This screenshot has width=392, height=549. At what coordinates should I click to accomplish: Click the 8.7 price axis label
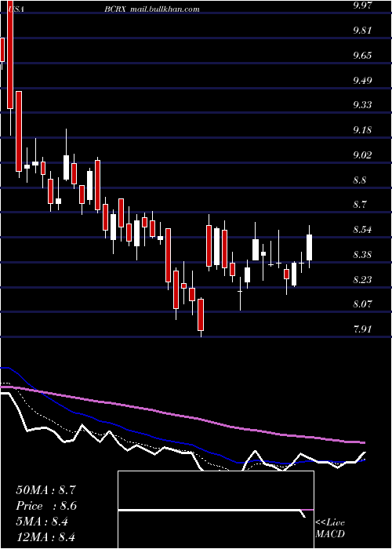click(x=360, y=204)
